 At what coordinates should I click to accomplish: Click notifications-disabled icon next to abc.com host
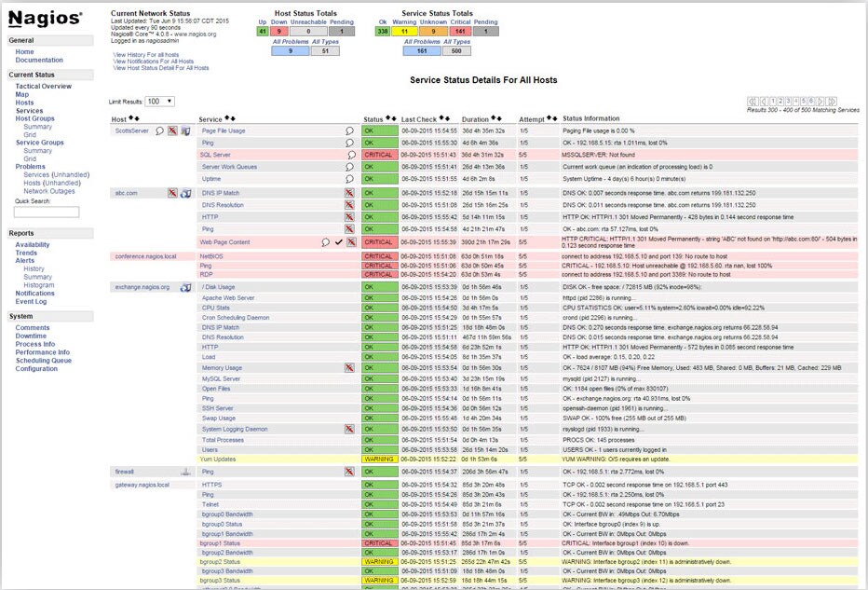tap(172, 193)
